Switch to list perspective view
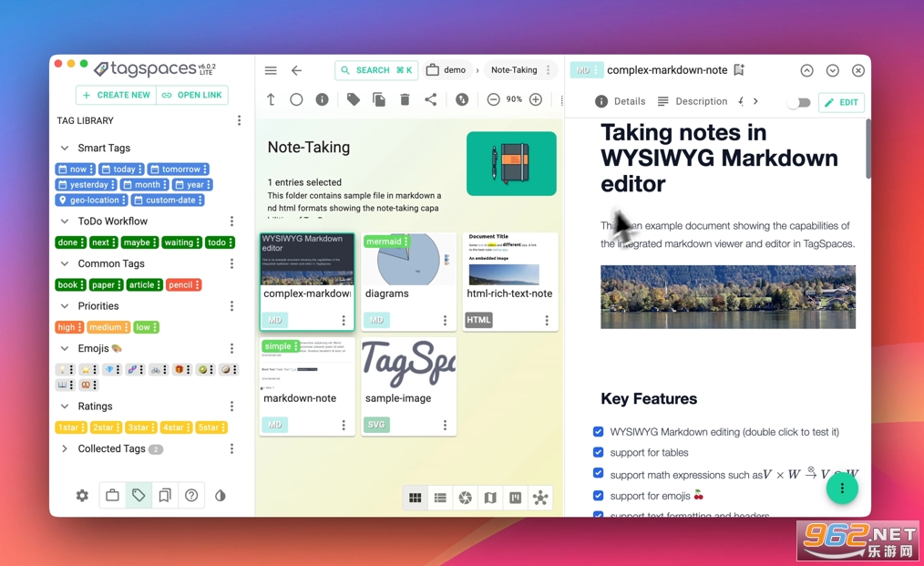 pos(440,499)
